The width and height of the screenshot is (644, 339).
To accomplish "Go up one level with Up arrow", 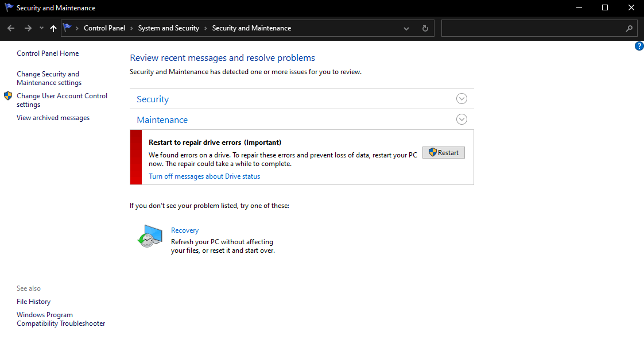I will point(53,28).
